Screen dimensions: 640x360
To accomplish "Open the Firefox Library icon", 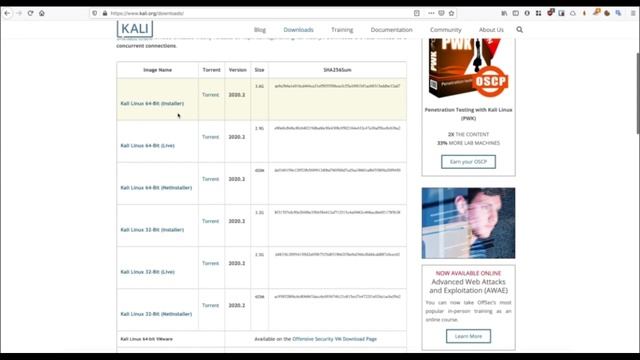I will pos(504,13).
